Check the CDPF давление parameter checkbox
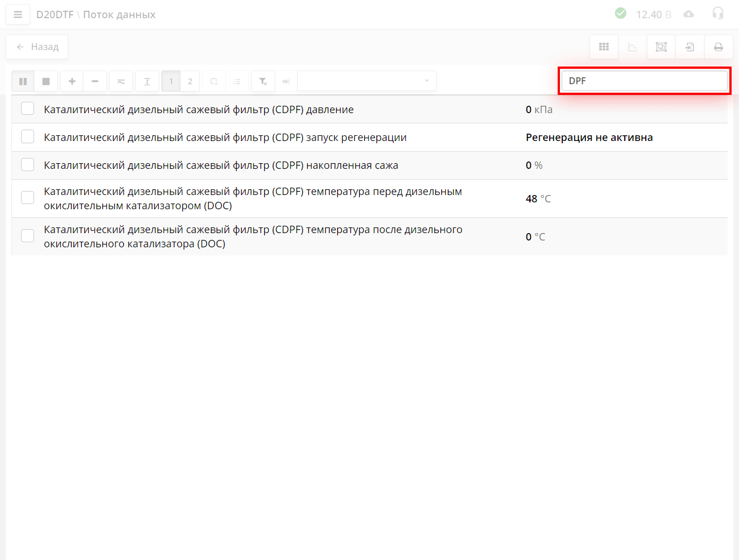The width and height of the screenshot is (739, 560). coord(27,109)
